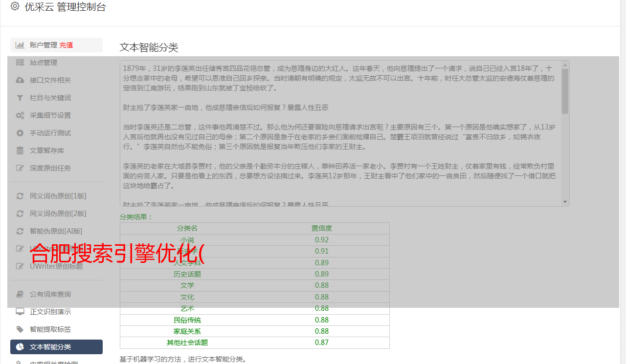The image size is (626, 364).
Task: Click the monitor icon beside 正文识别演示
Action: coord(20,312)
